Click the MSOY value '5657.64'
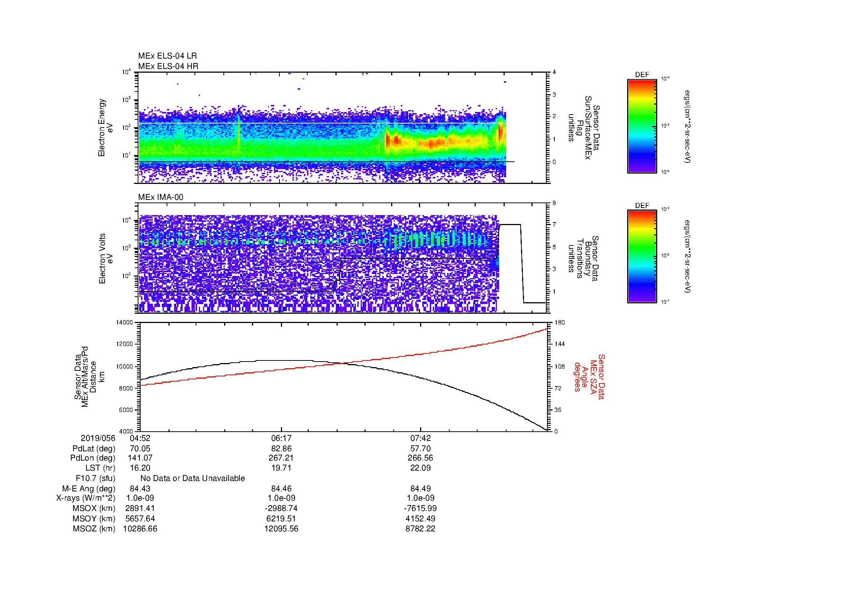Image resolution: width=868 pixels, height=613 pixels. tap(140, 519)
